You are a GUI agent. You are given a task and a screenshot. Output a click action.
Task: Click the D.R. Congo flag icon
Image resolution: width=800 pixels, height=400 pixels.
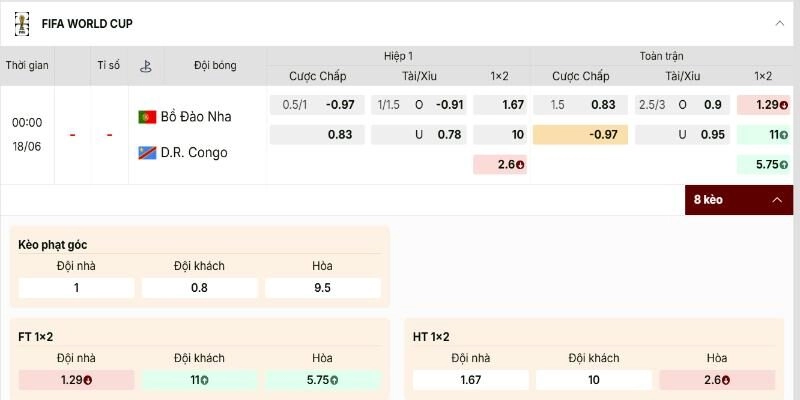(147, 153)
